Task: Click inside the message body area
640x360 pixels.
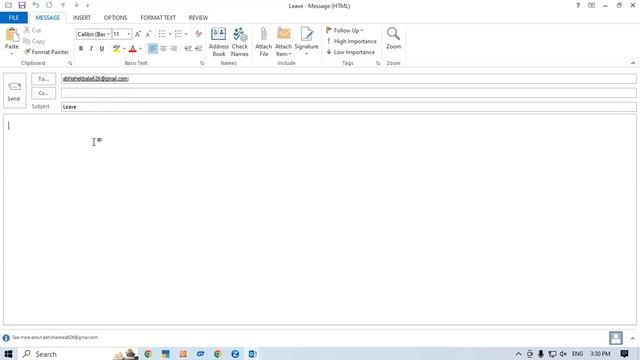Action: pos(320,220)
